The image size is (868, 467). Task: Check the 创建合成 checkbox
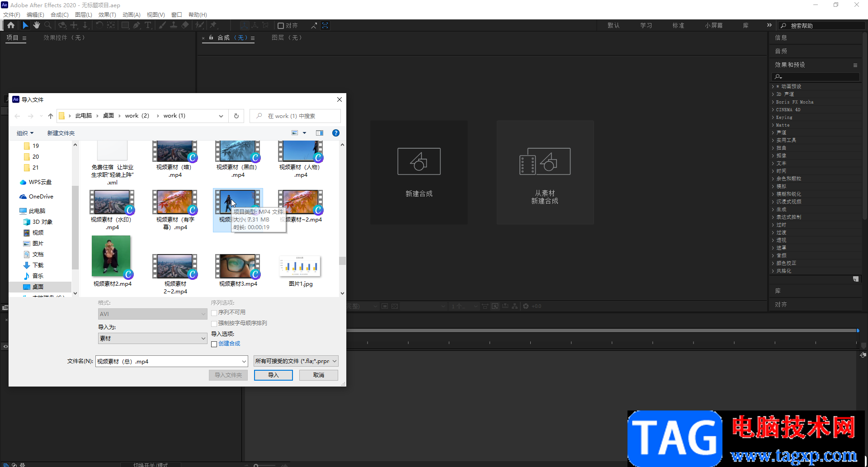[x=214, y=344]
